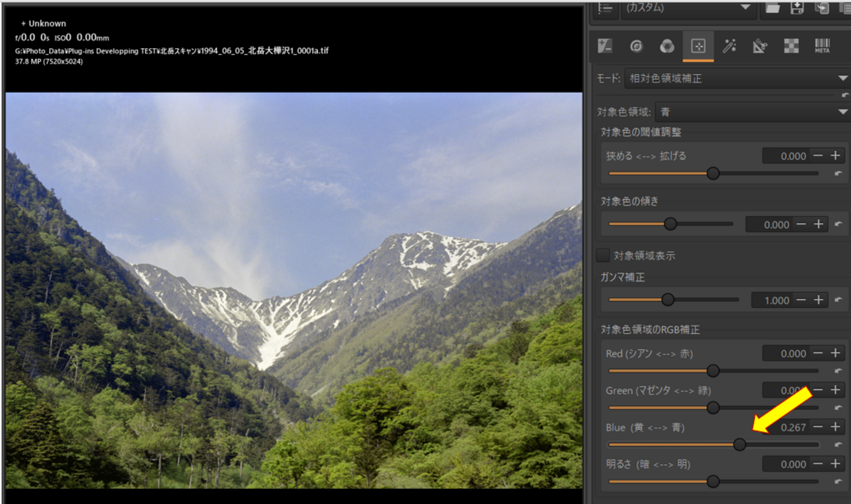Click the Green (マゼンタ <--> 緑) slider track

coord(714,408)
